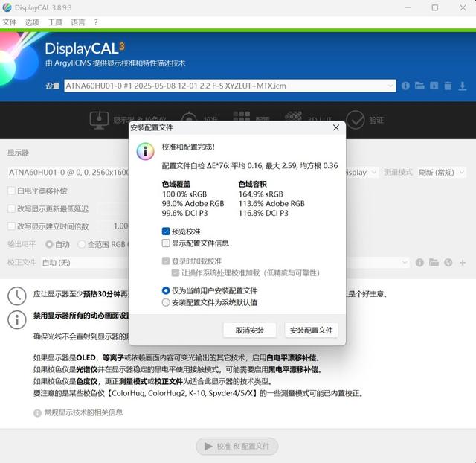Click the clock warm-up tip icon
This screenshot has width=476, height=463.
tap(16, 296)
